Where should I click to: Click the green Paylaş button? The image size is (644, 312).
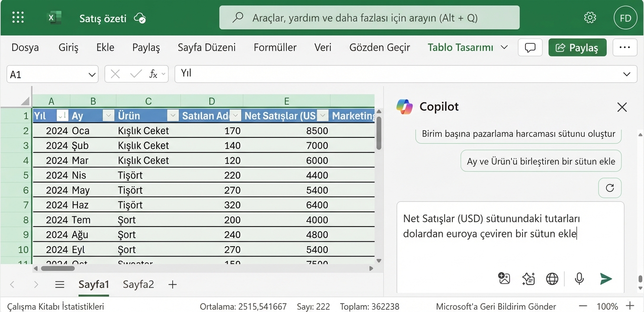(577, 47)
